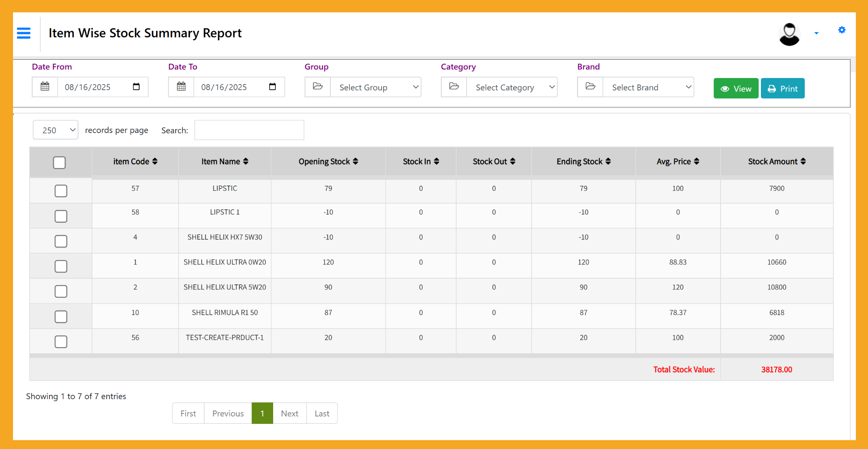868x449 pixels.
Task: Click the Date From calendar grid icon
Action: tap(45, 87)
